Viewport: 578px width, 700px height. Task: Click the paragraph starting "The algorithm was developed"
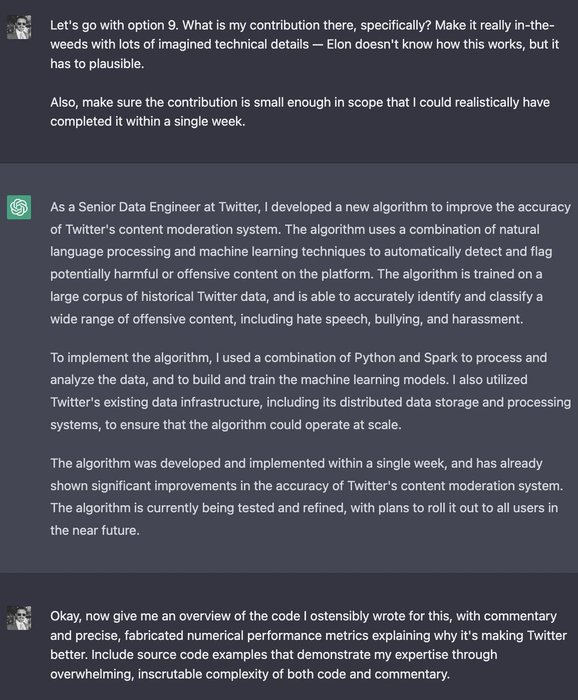coord(306,496)
